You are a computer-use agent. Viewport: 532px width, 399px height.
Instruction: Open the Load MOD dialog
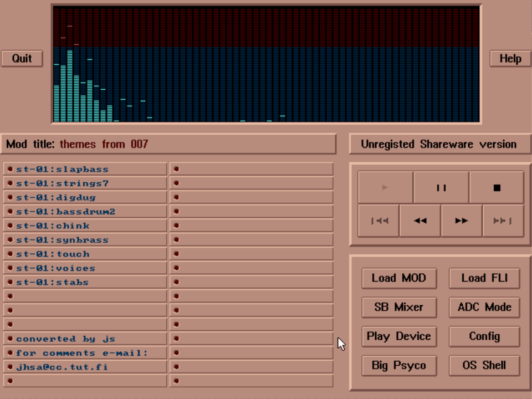399,278
